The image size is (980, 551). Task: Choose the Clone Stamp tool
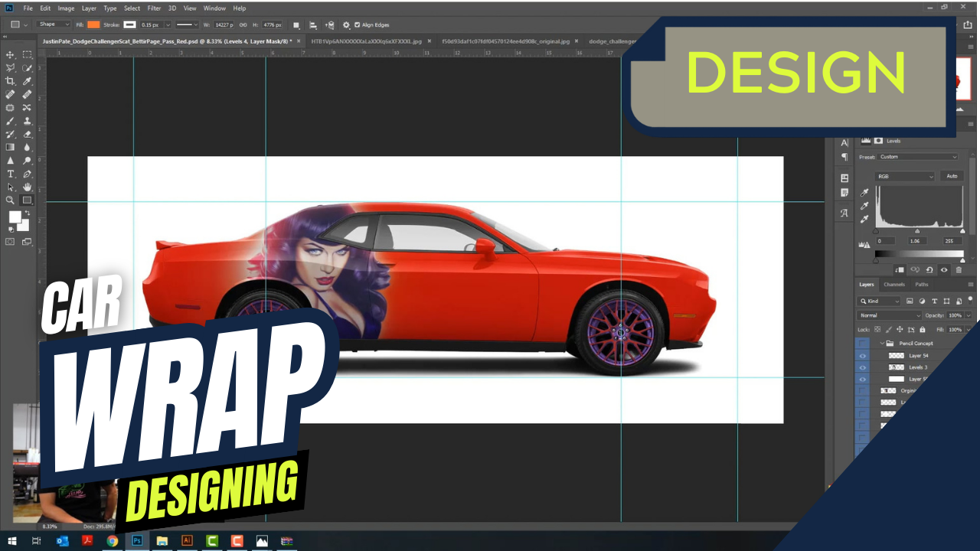click(x=28, y=121)
